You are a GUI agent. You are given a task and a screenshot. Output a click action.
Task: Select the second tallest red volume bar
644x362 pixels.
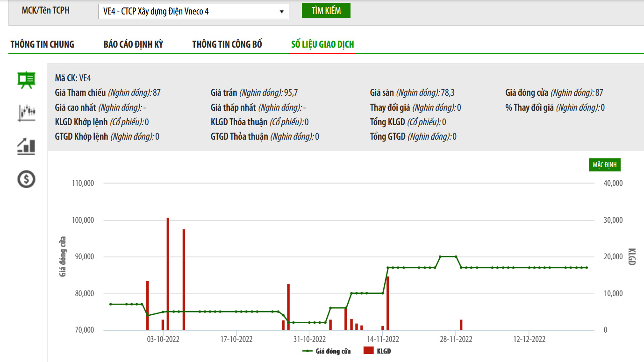184,279
